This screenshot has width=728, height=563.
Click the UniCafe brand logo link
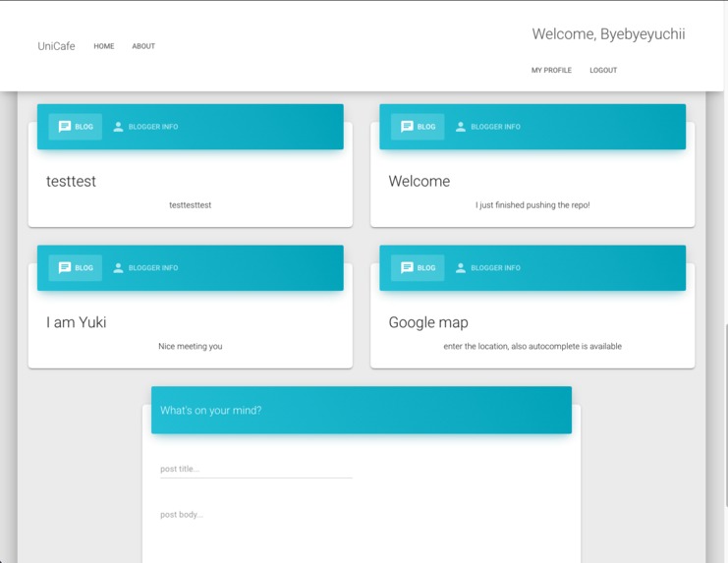click(56, 46)
